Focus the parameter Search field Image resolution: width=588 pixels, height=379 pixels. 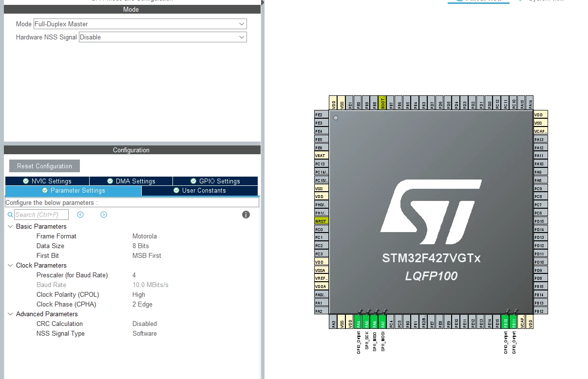pos(41,215)
